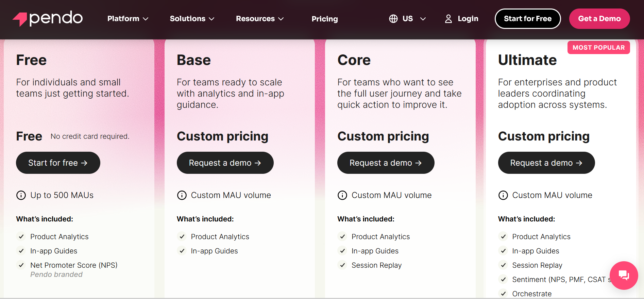Click Start for free in Free plan
644x299 pixels.
tap(58, 163)
